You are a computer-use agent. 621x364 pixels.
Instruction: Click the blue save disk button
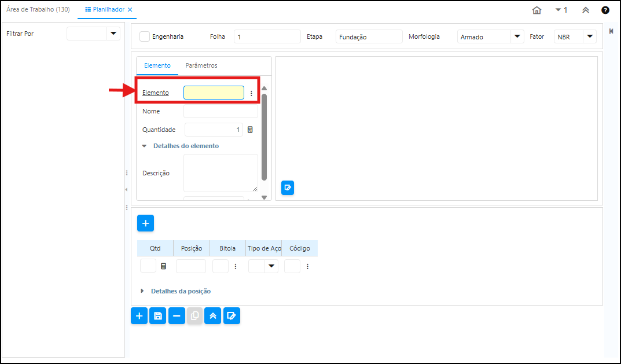[x=158, y=316]
